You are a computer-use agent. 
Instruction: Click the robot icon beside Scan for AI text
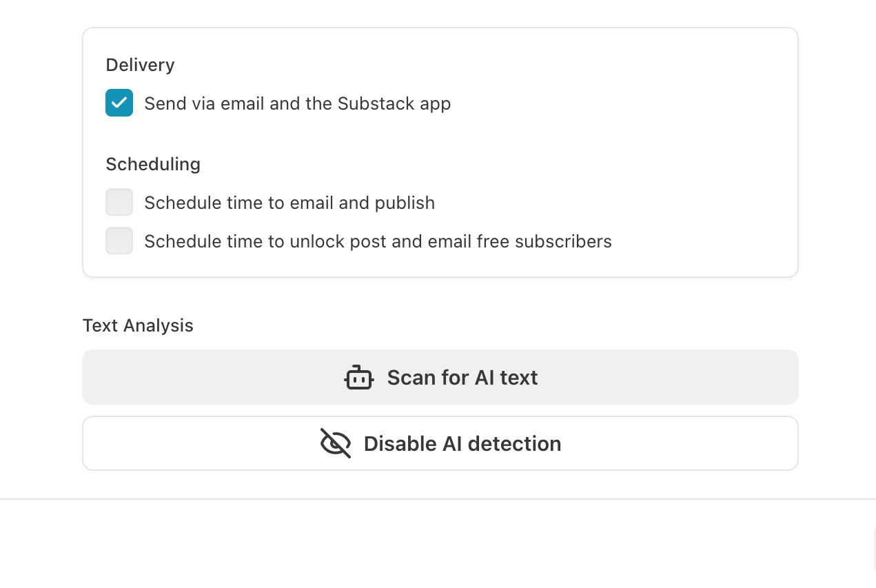[359, 378]
